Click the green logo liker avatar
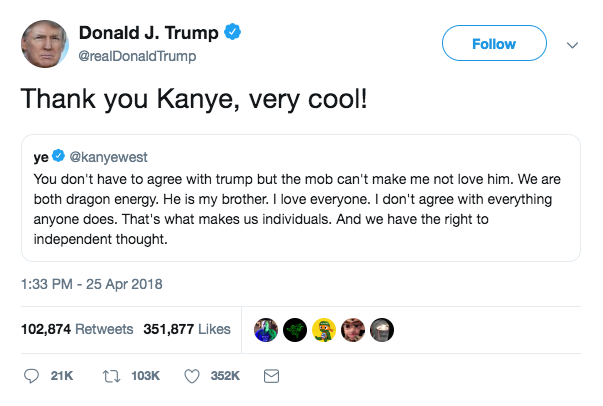603x406 pixels. (x=296, y=329)
